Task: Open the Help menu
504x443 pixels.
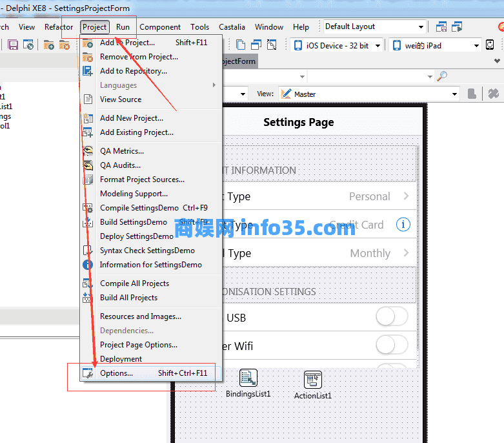Action: [301, 27]
